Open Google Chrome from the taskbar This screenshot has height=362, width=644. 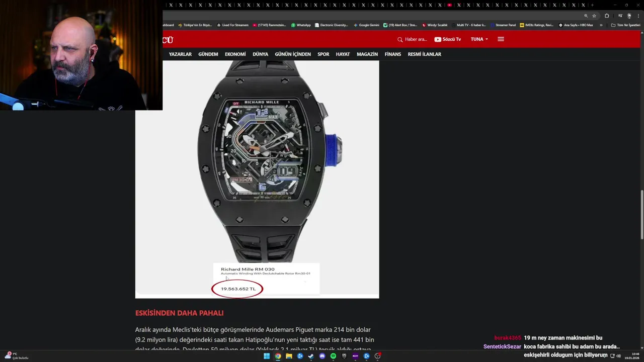coord(278,356)
